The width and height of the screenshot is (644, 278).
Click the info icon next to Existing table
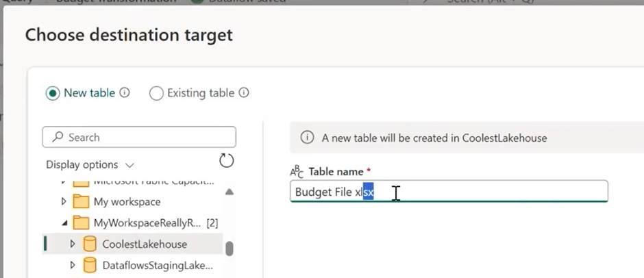(243, 93)
